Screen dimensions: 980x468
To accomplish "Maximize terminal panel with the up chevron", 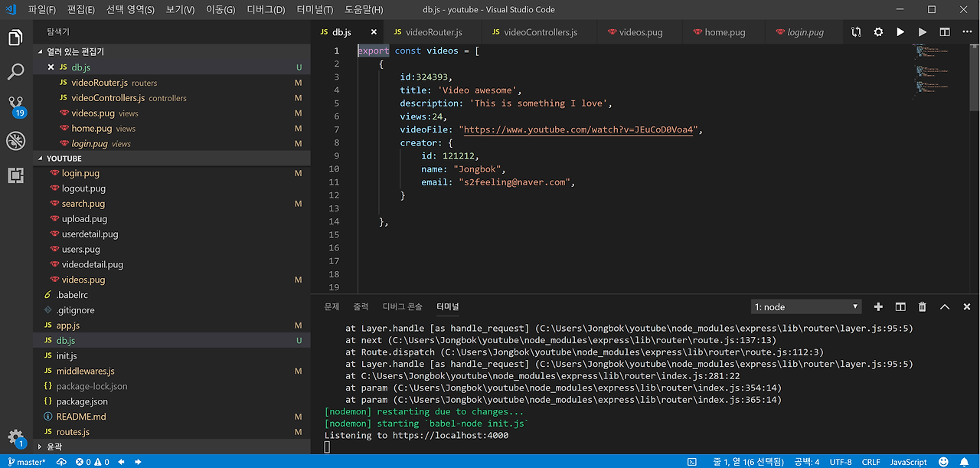I will coord(945,306).
